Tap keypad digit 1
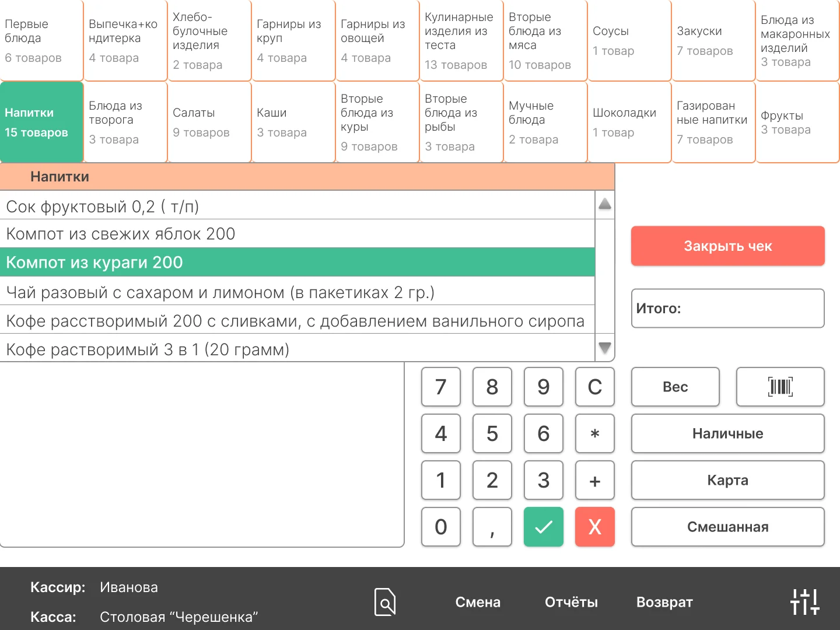840x630 pixels. tap(441, 480)
